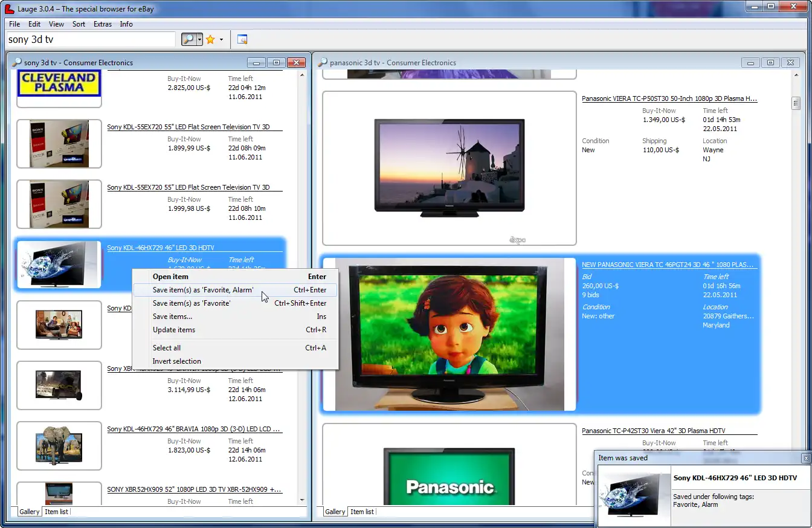812x528 pixels.
Task: Choose Save item(s) as 'Favorite, Alarm'
Action: click(x=235, y=290)
